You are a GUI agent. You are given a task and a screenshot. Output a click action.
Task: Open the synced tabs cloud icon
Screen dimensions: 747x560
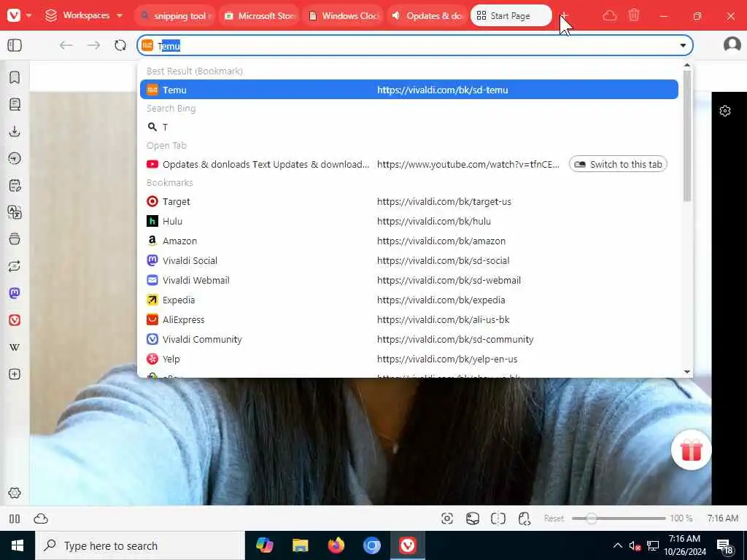tap(609, 16)
